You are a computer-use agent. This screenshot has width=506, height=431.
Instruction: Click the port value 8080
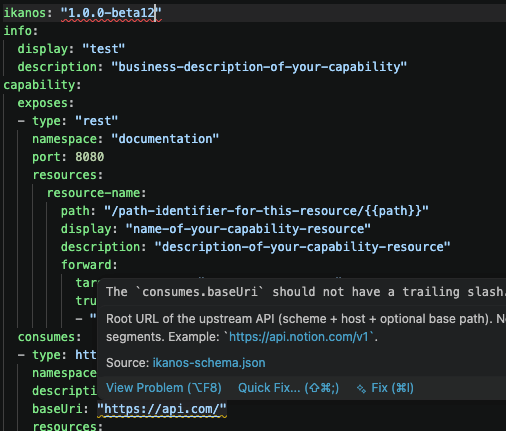pos(90,157)
